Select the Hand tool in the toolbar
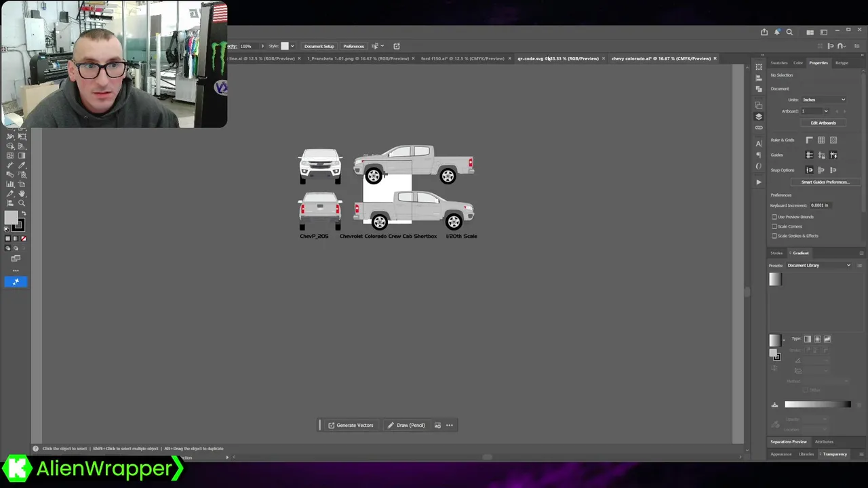868x488 pixels. point(22,194)
